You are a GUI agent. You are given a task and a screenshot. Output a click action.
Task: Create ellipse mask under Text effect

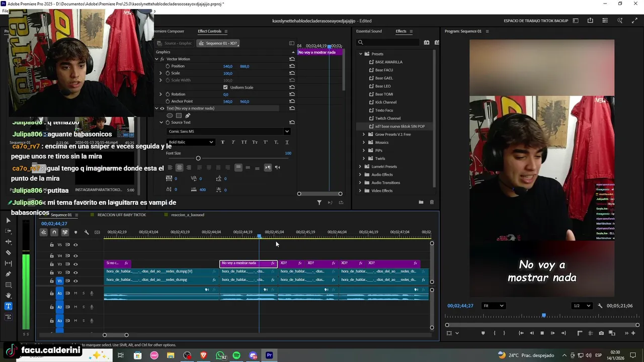coord(170,116)
